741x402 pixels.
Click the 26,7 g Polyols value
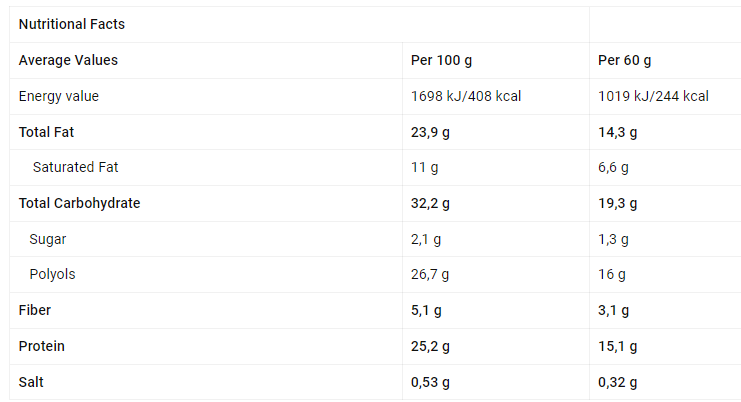click(431, 274)
